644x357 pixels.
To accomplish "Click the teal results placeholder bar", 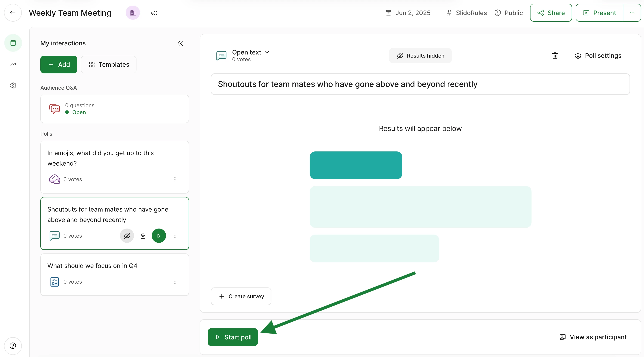I will click(356, 165).
